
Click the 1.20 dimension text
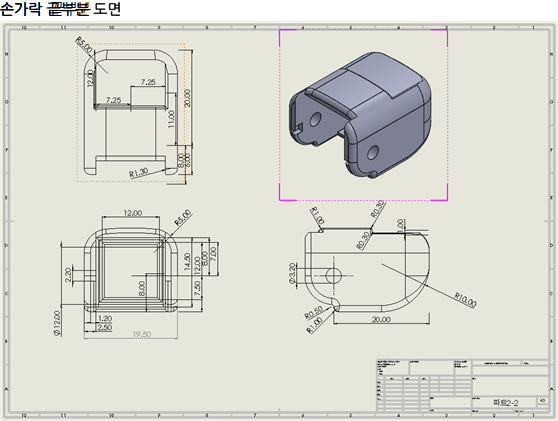click(105, 319)
